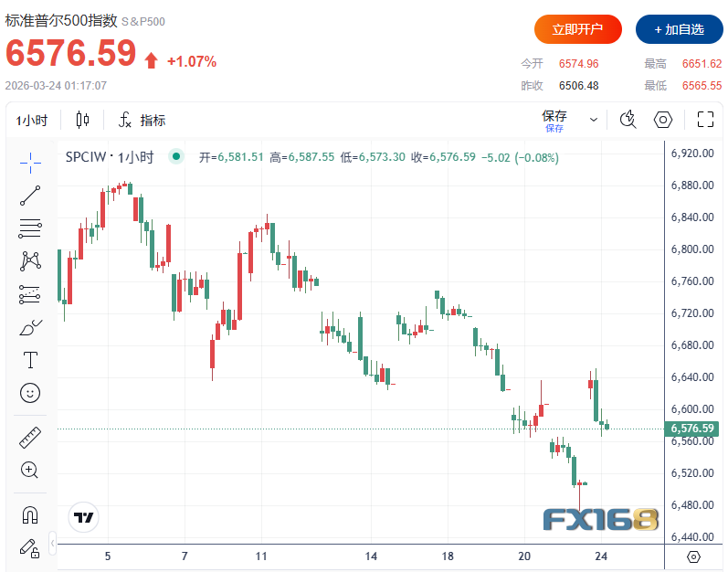
Task: Select the pattern drawing tool
Action: pos(30,260)
